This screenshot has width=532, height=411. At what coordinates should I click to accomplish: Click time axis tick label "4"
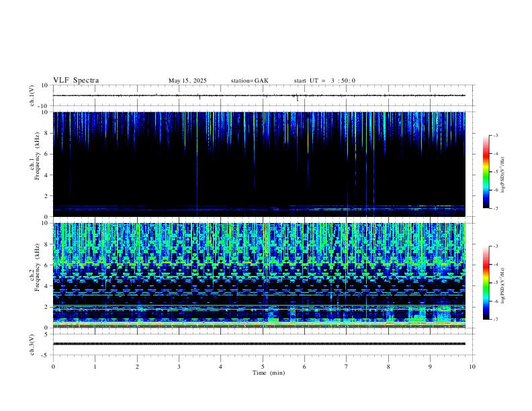pyautogui.click(x=221, y=367)
